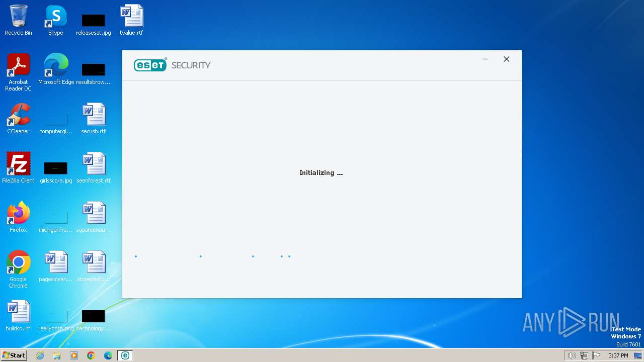
Task: Launch Skype from the desktop
Action: 56,20
